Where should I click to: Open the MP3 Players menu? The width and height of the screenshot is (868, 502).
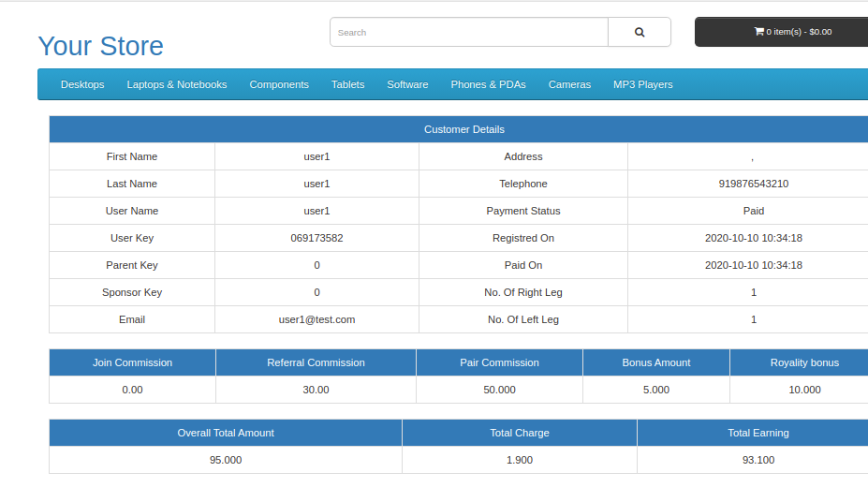tap(642, 84)
